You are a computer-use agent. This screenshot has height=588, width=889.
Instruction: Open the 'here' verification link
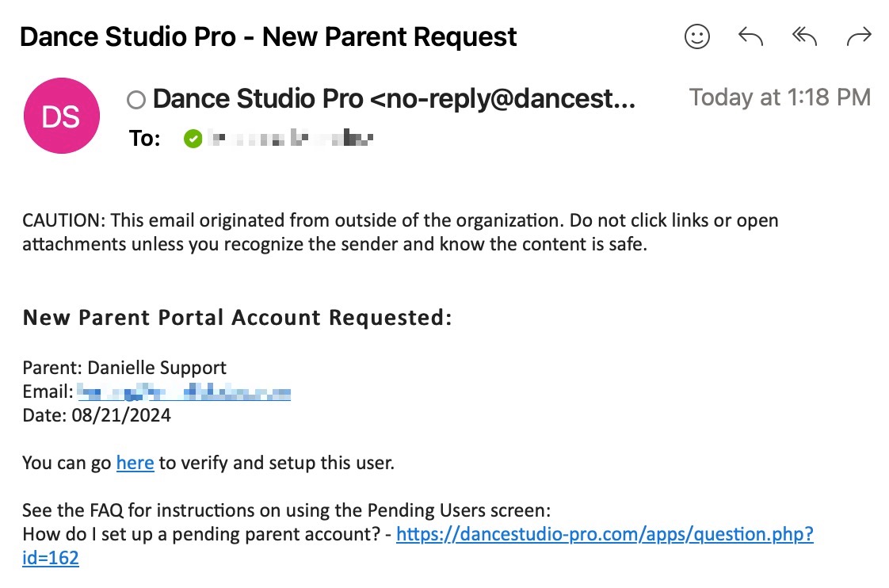(x=135, y=463)
